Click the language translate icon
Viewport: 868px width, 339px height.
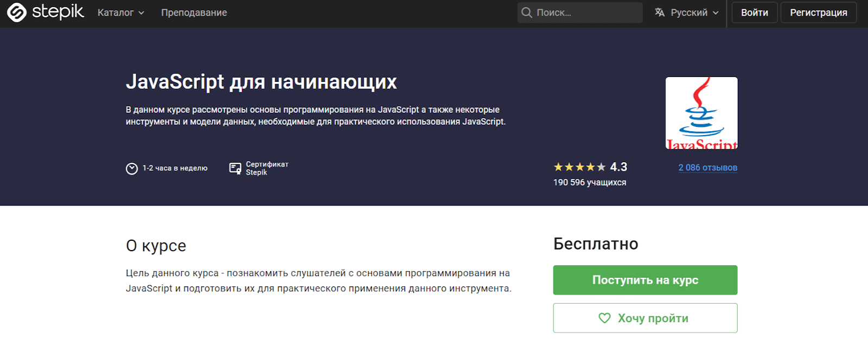point(660,12)
